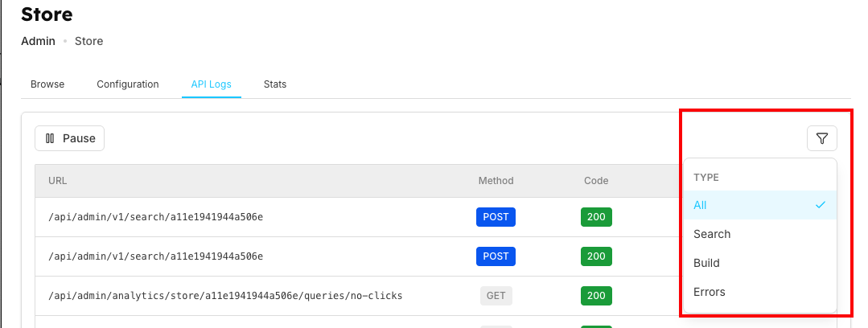Click the URL column header
Screen dimensions: 868x328
[x=57, y=181]
